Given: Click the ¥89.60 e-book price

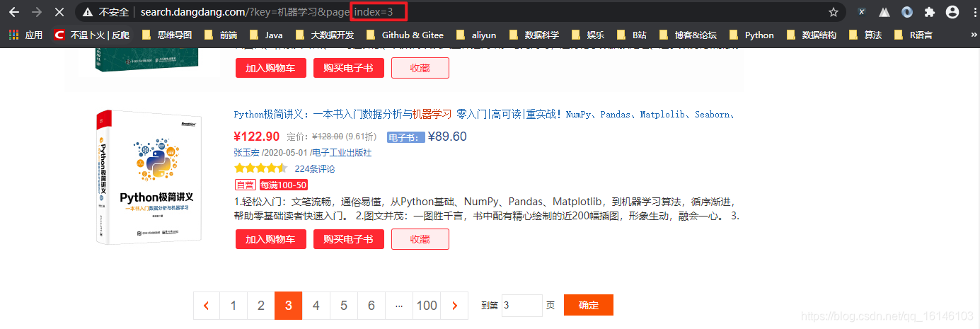Looking at the screenshot, I should click(447, 137).
